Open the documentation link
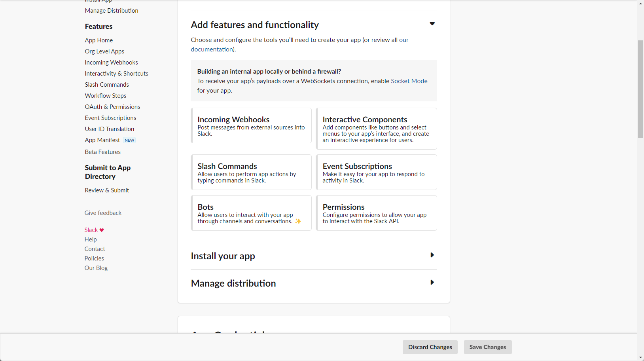Screen dimensions: 644x361 (x=212, y=49)
